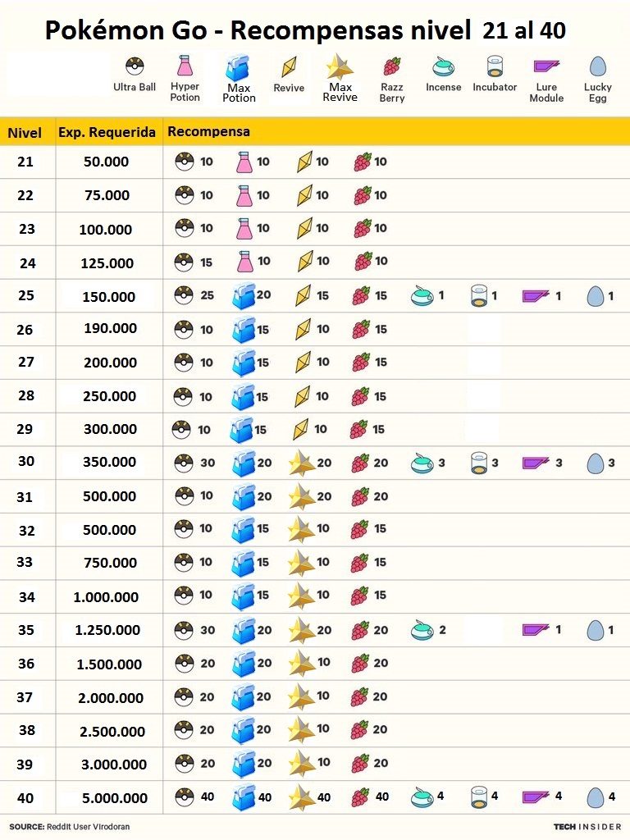Click the Lure Module legend icon
This screenshot has width=630, height=840.
[x=546, y=66]
